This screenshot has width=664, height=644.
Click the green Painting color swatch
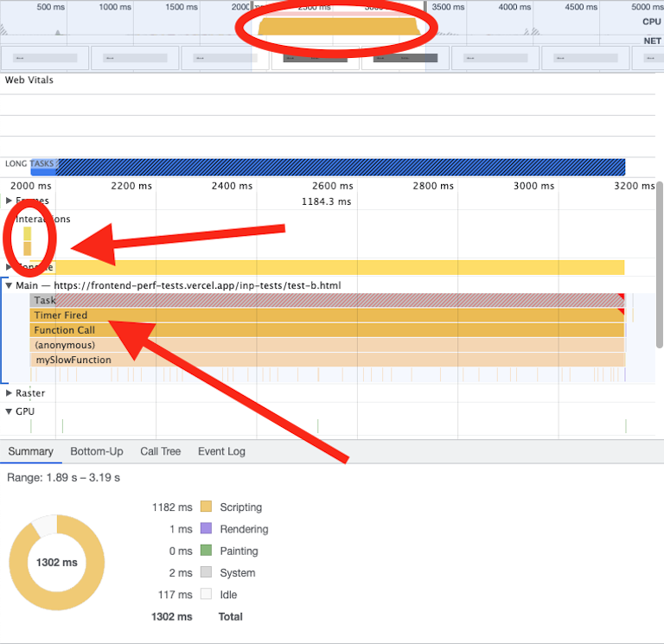pyautogui.click(x=206, y=551)
